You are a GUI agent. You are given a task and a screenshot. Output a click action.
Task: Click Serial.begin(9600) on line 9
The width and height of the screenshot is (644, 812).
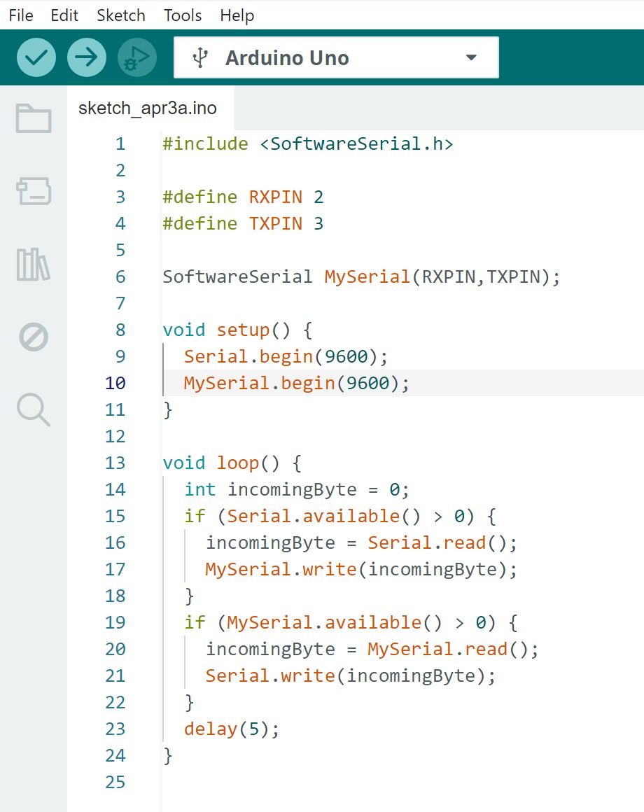click(286, 357)
